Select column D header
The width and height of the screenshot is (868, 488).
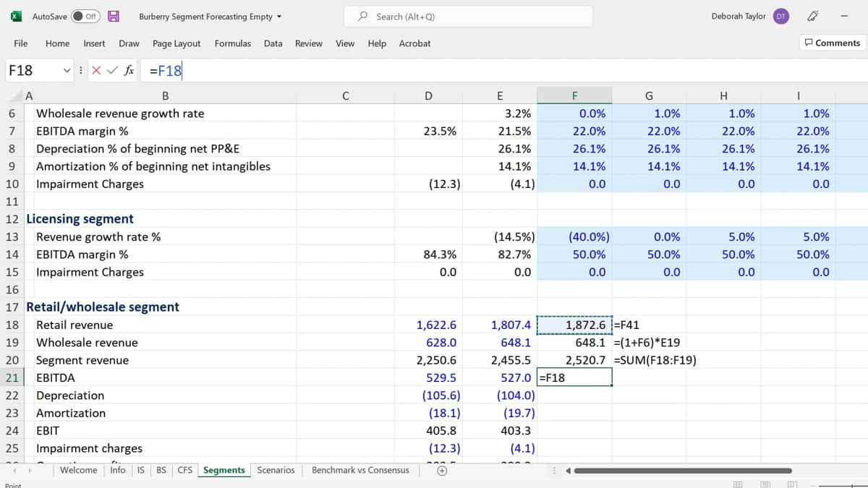[x=428, y=95]
